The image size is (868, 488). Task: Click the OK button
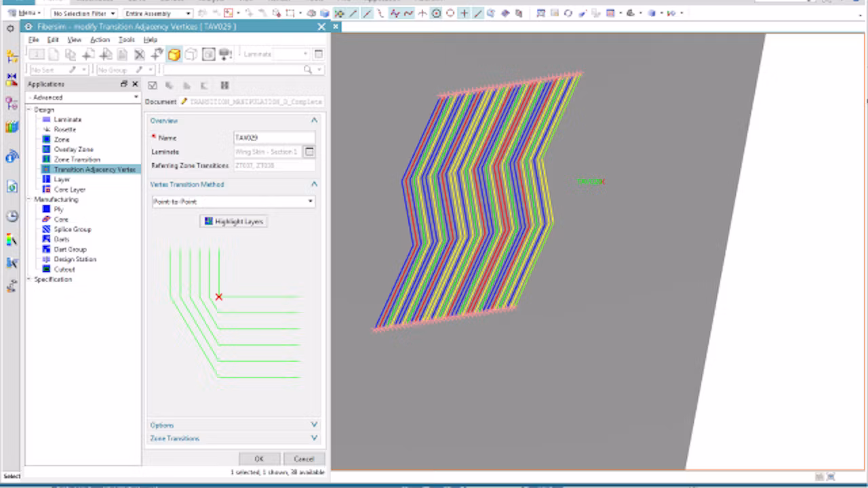tap(258, 459)
